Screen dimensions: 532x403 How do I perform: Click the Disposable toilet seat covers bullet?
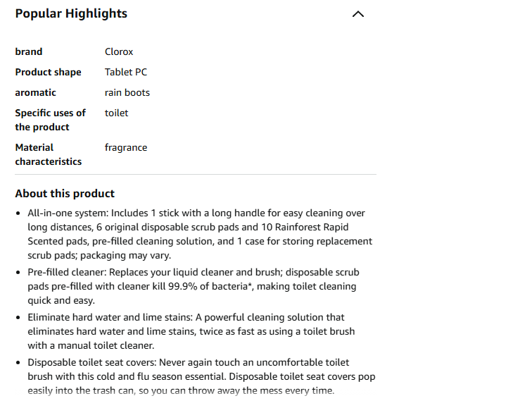click(189, 362)
